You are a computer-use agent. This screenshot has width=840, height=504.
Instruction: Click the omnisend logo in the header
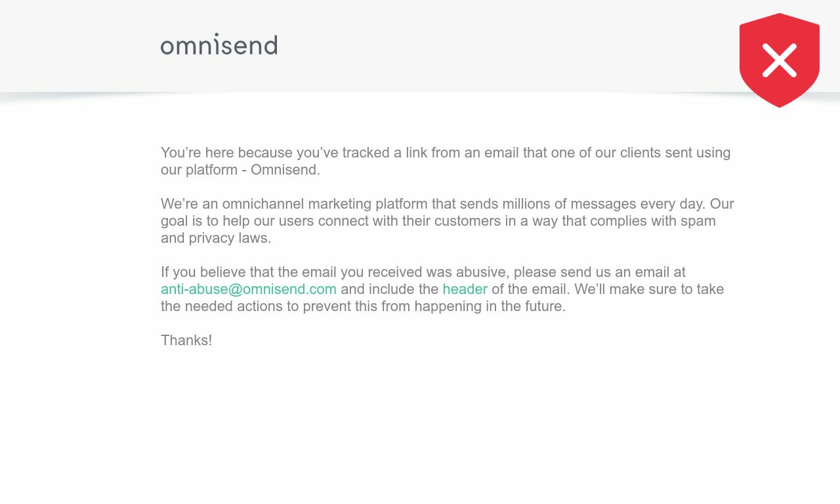[x=219, y=44]
